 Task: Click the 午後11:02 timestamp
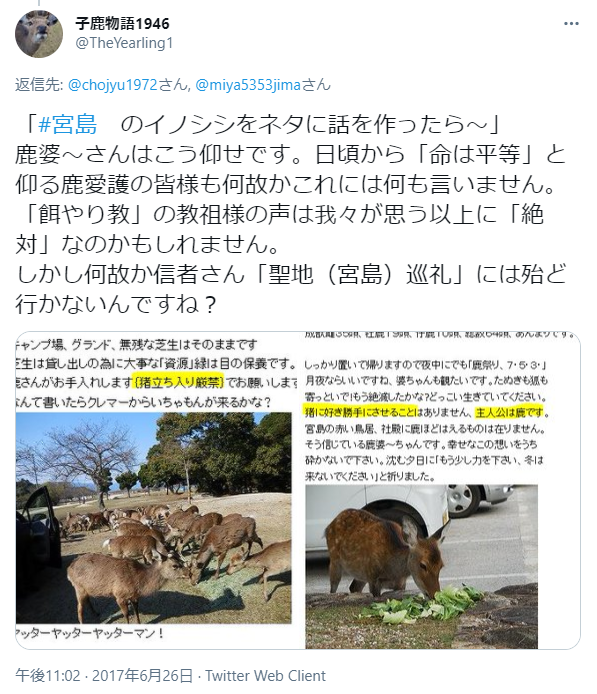coord(48,676)
